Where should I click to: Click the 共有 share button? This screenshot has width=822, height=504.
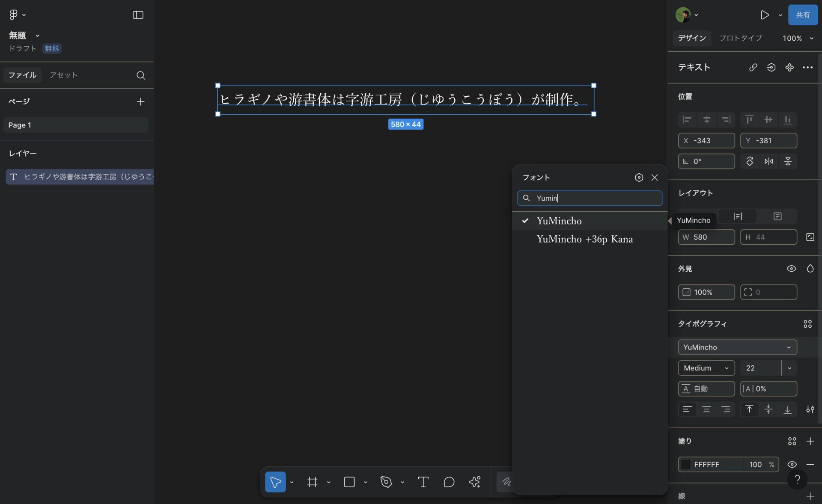click(803, 15)
